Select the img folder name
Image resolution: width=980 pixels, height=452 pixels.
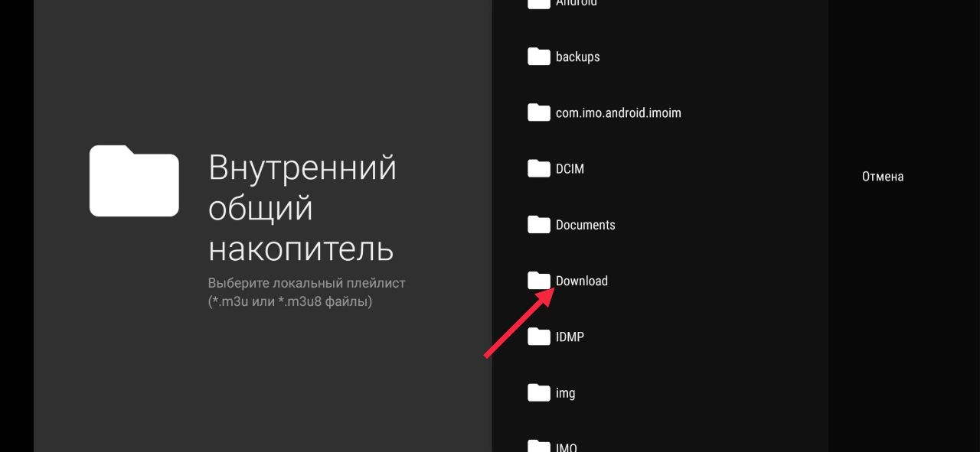pyautogui.click(x=565, y=393)
